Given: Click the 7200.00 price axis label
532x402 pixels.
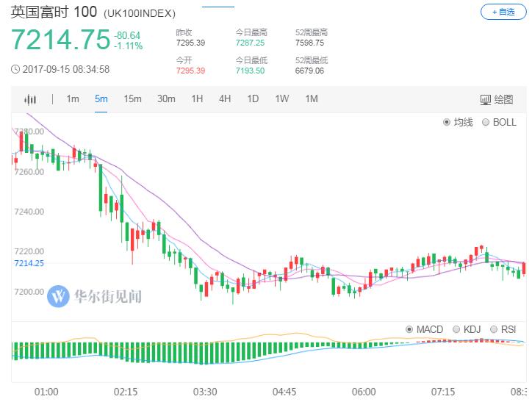Looking at the screenshot, I should [29, 292].
